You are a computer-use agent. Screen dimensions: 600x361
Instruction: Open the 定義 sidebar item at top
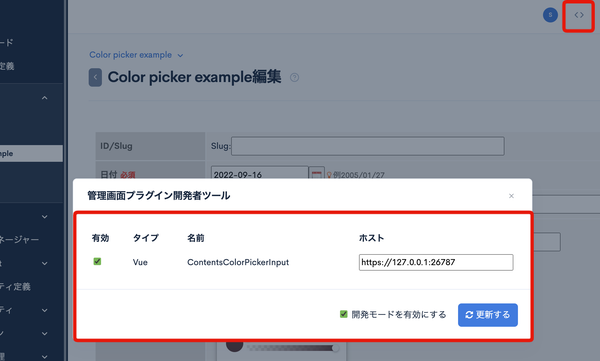(x=7, y=66)
